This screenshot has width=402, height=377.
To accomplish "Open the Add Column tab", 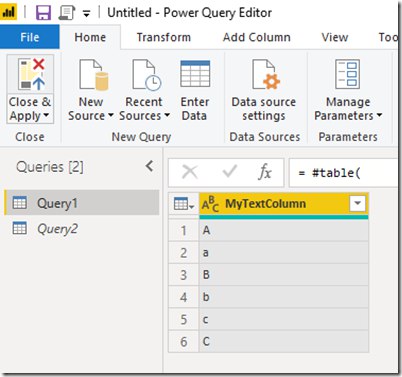I will 257,37.
